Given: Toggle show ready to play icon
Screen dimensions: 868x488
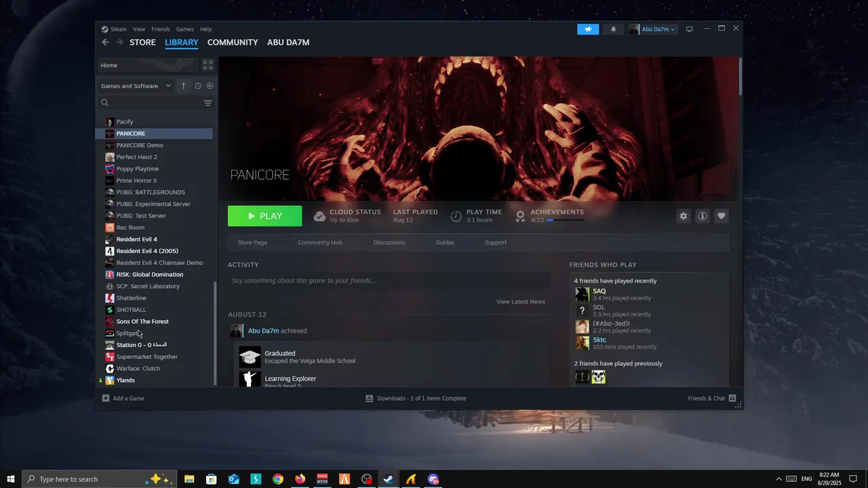Looking at the screenshot, I should coord(210,86).
